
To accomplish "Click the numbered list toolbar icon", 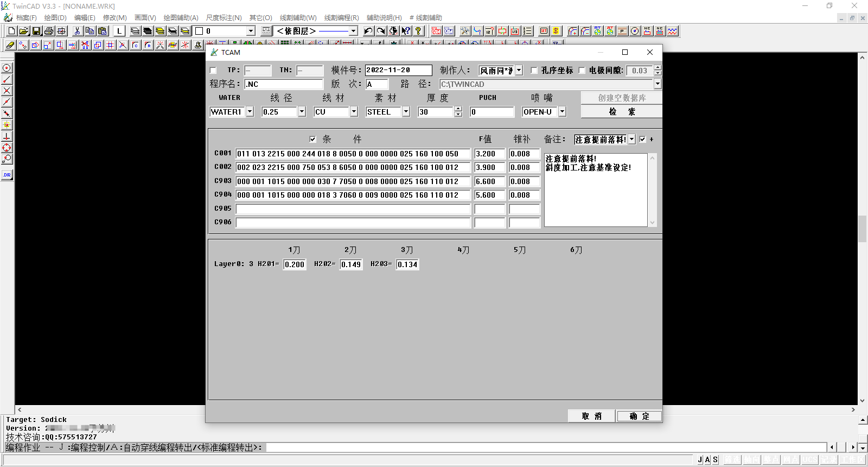I will tap(527, 31).
